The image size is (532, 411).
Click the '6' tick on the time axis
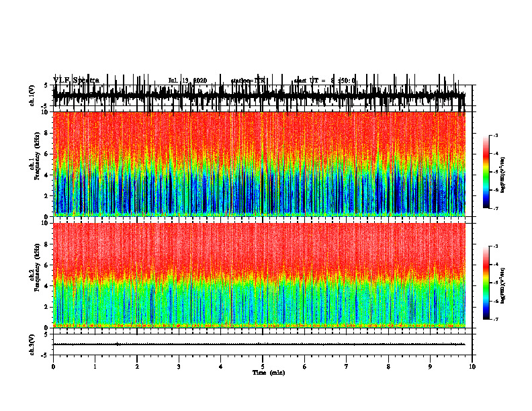[x=305, y=367]
